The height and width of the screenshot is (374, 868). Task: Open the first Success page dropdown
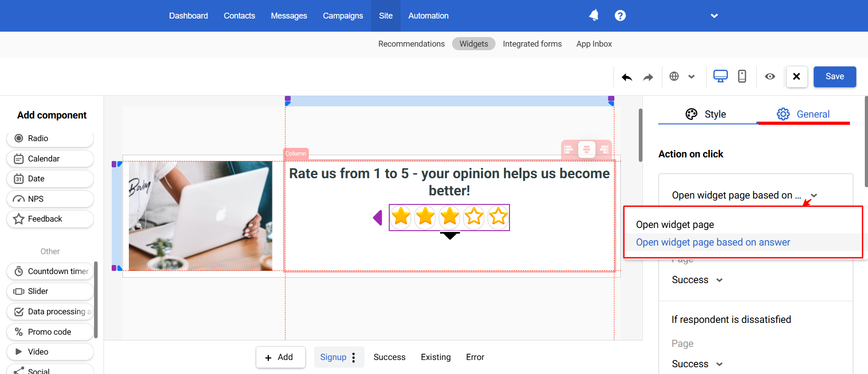point(697,280)
